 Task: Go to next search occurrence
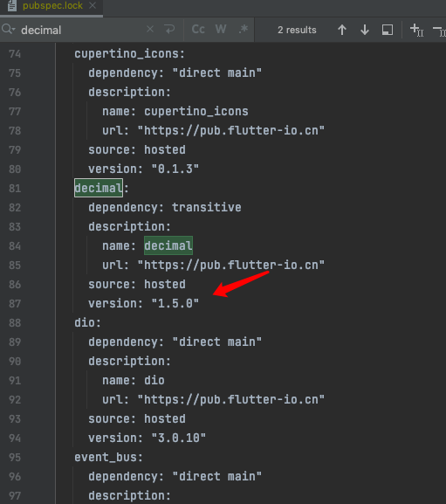coord(365,30)
